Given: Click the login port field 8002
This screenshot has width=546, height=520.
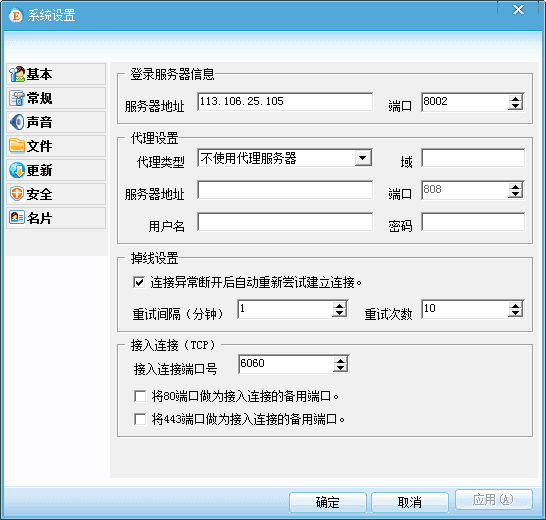Looking at the screenshot, I should pyautogui.click(x=465, y=102).
